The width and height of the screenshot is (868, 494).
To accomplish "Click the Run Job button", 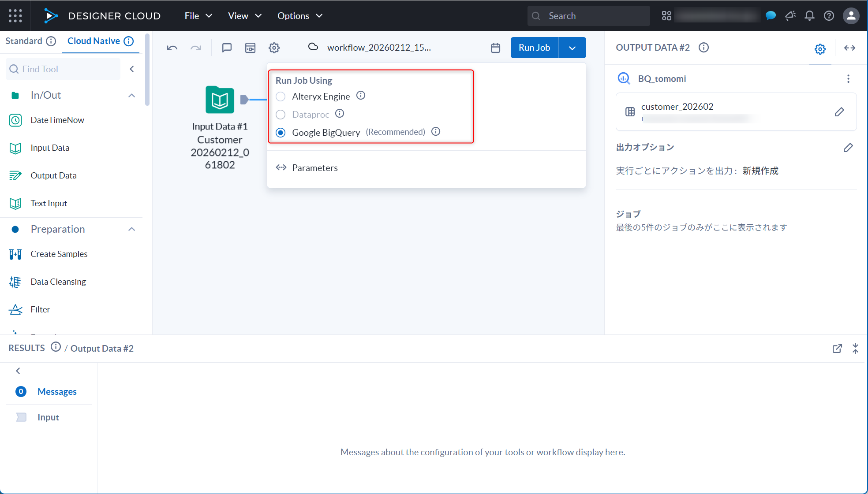I will (x=534, y=47).
